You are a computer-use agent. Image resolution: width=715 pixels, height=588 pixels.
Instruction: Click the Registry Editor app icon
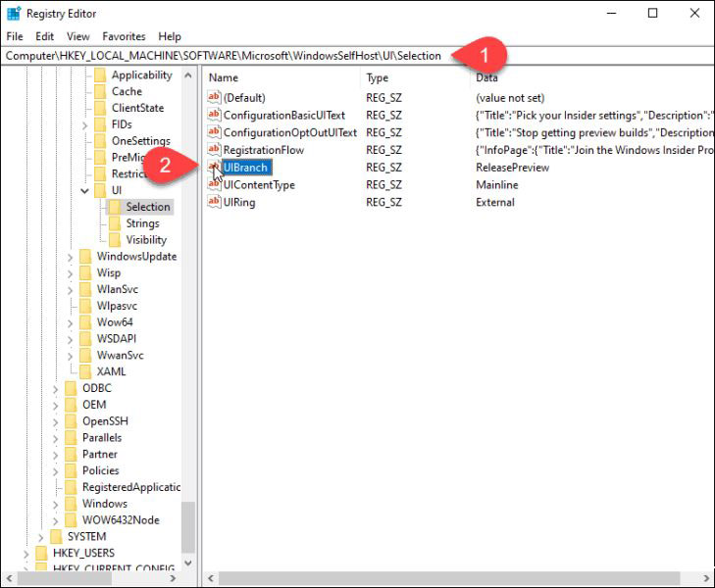(14, 13)
